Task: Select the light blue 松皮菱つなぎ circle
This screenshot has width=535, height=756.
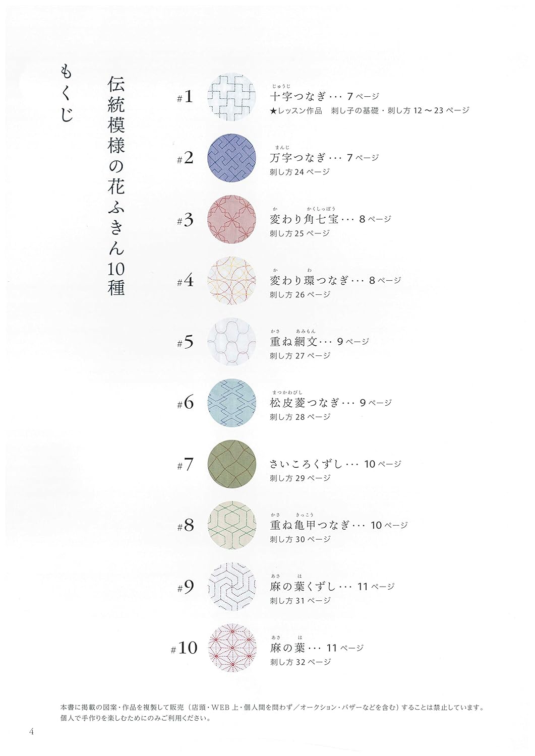Action: [x=231, y=403]
